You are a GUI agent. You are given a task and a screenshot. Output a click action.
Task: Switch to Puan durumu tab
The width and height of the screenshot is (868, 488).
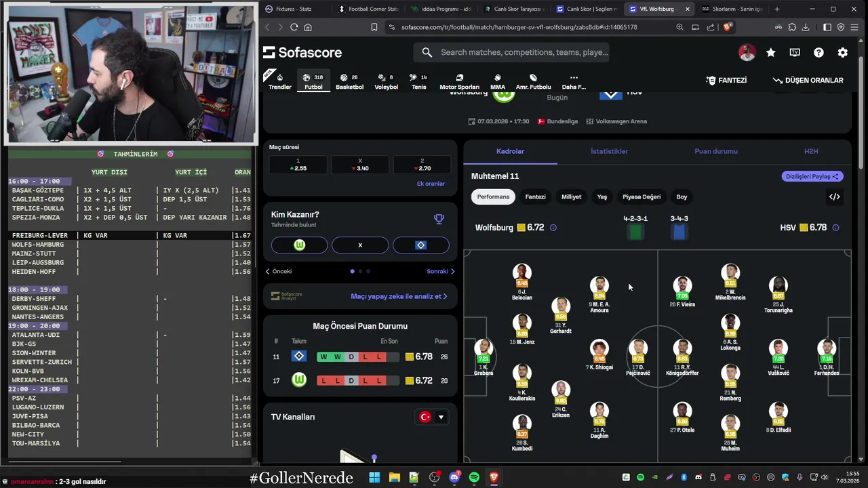click(715, 151)
